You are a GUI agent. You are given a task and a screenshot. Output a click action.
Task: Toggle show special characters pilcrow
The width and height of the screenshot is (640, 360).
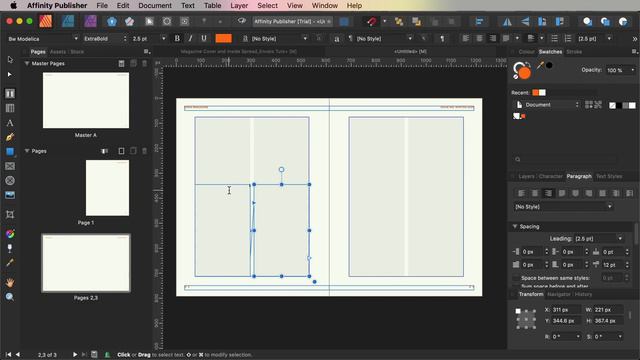(x=442, y=39)
